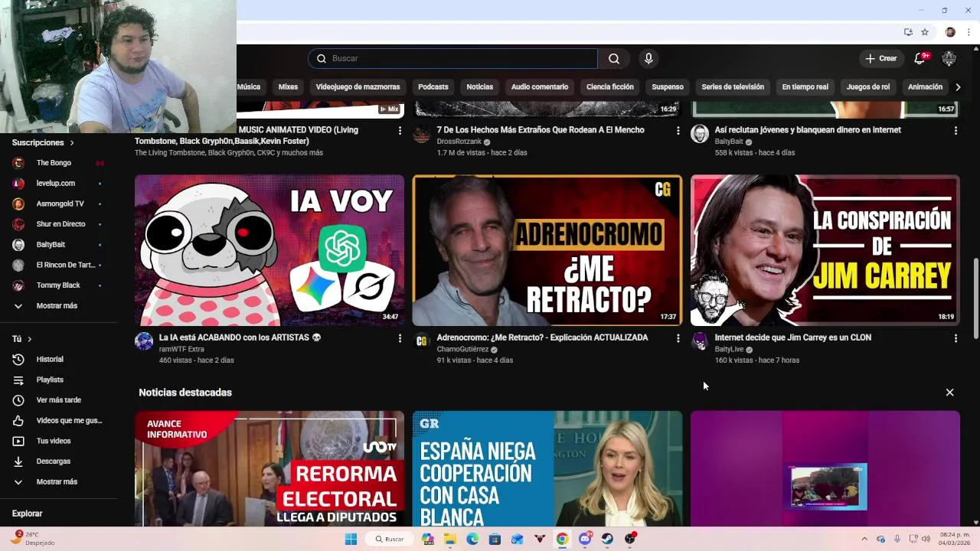Select the Mixes category chip
Image resolution: width=980 pixels, height=551 pixels.
click(288, 87)
